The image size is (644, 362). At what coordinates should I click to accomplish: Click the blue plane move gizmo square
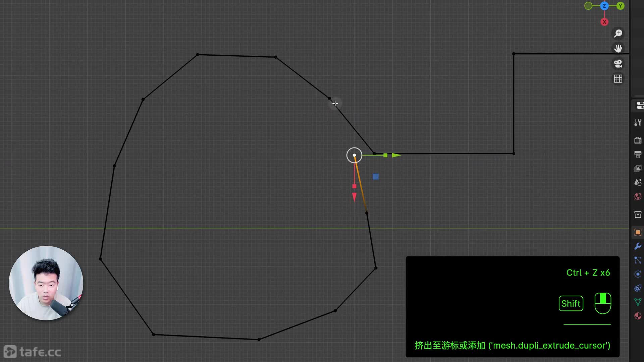coord(376,177)
